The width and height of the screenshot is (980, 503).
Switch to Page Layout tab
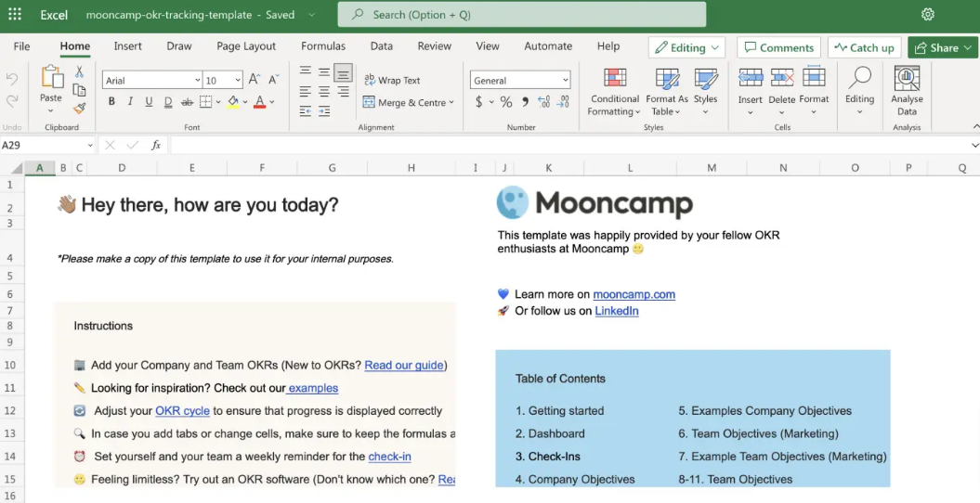(x=246, y=46)
